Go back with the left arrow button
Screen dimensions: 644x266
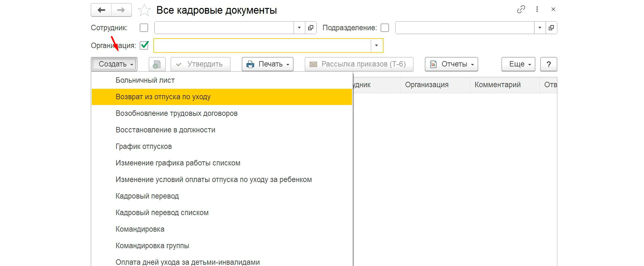101,10
